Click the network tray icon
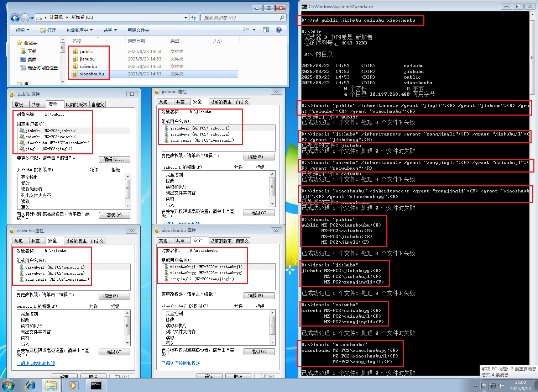 493,385
